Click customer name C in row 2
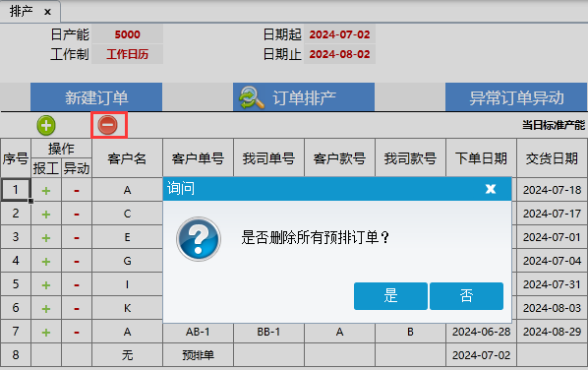The width and height of the screenshot is (588, 370). point(127,214)
